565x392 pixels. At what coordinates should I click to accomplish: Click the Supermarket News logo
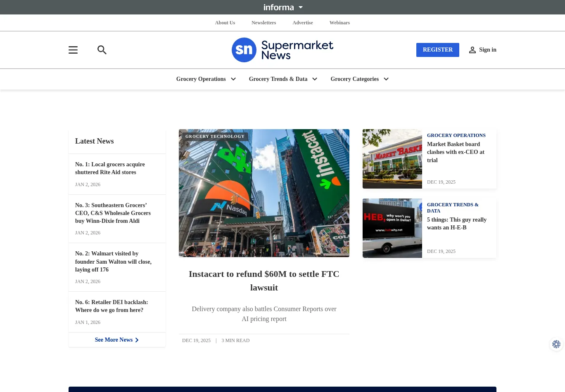pos(282,50)
